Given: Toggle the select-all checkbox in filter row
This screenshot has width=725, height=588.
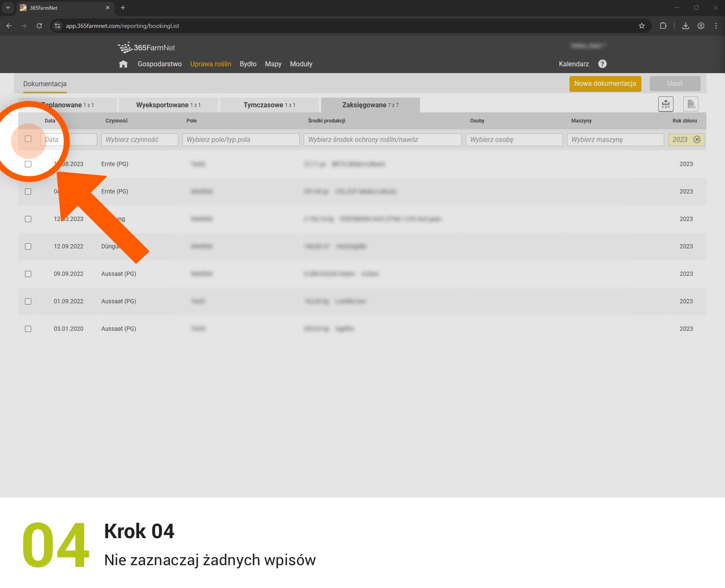Looking at the screenshot, I should pyautogui.click(x=28, y=139).
